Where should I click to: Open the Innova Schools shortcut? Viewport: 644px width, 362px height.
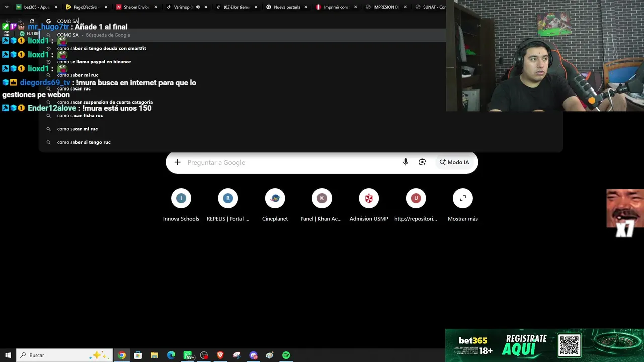[181, 205]
